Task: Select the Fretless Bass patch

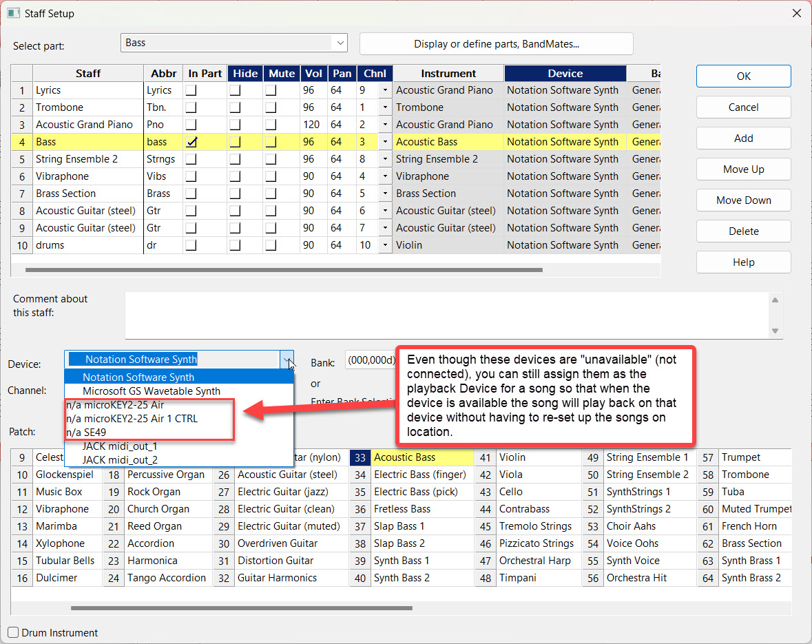Action: pos(402,509)
